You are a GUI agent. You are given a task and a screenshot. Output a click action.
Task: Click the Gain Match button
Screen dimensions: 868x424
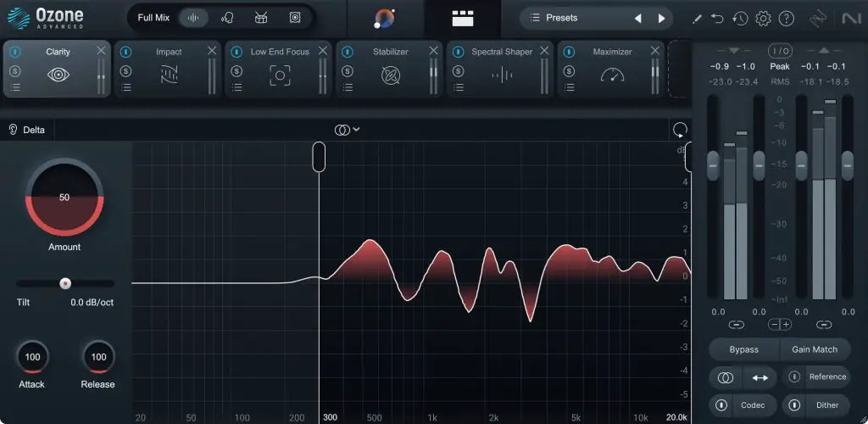click(x=815, y=349)
